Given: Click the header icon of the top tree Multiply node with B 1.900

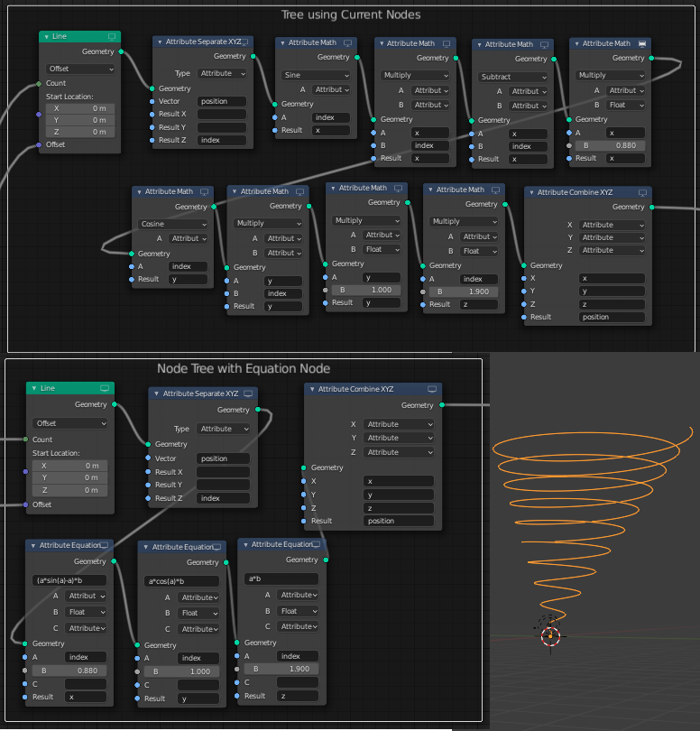Looking at the screenshot, I should [x=495, y=190].
